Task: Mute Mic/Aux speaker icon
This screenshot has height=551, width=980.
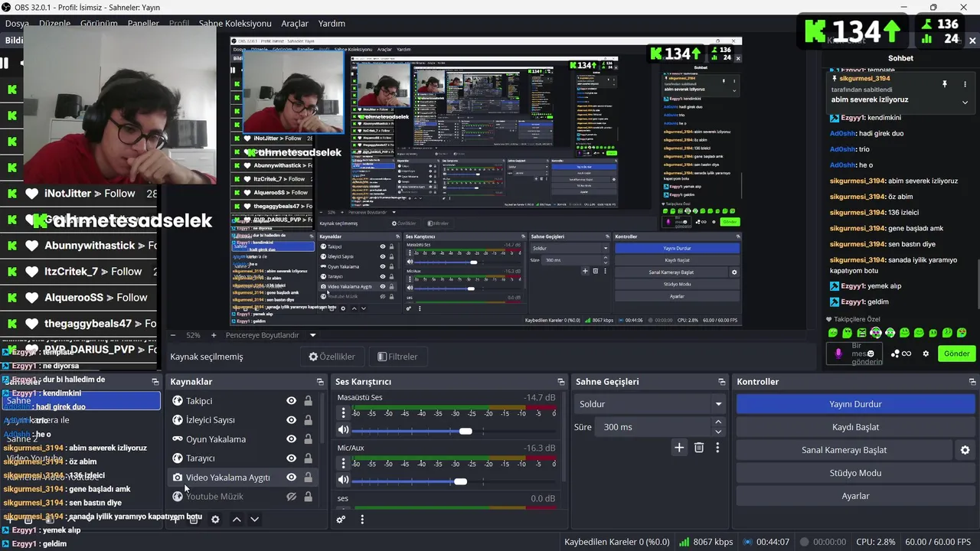Action: [x=343, y=481]
